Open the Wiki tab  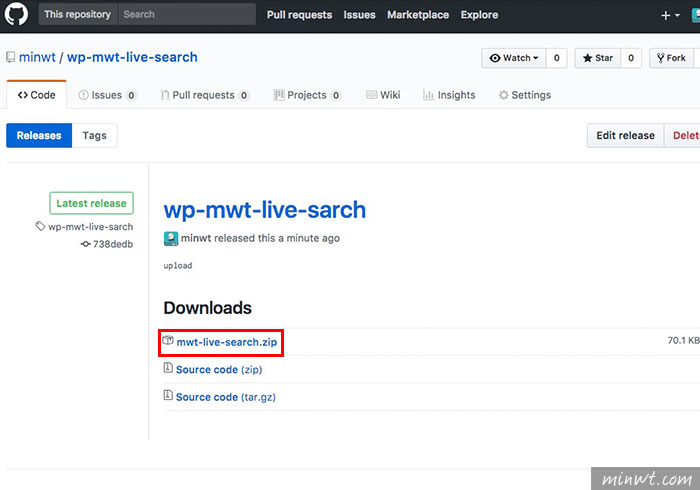click(x=383, y=95)
